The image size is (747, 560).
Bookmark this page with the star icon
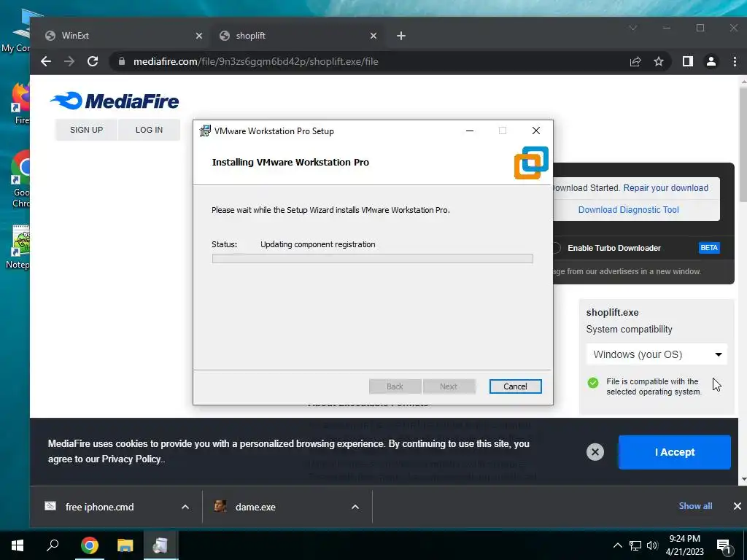tap(659, 61)
